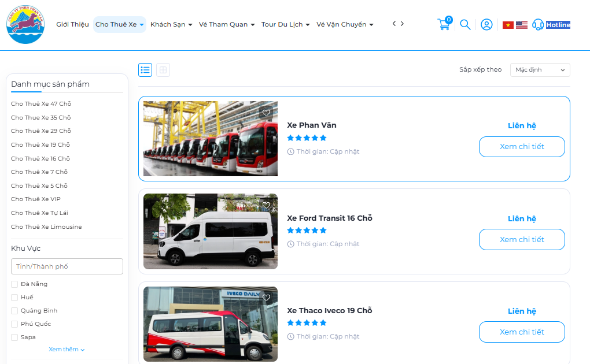Open the shopping cart icon
The image size is (590, 364).
[x=444, y=24]
